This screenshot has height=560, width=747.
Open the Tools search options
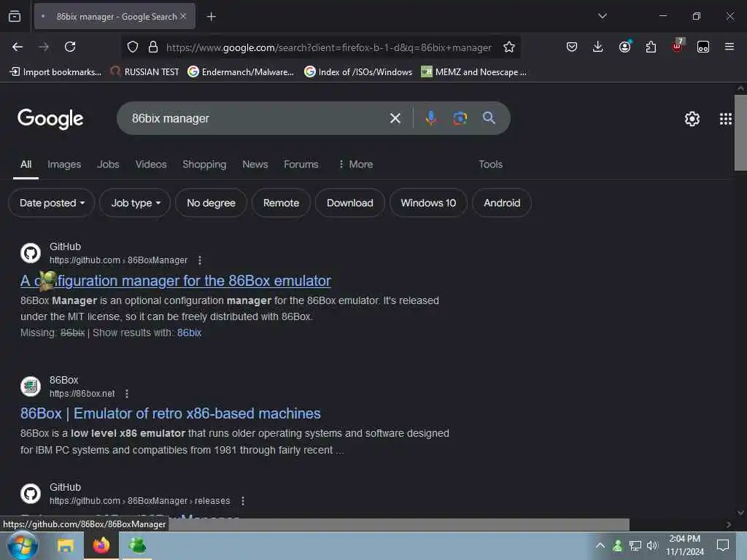(x=490, y=164)
